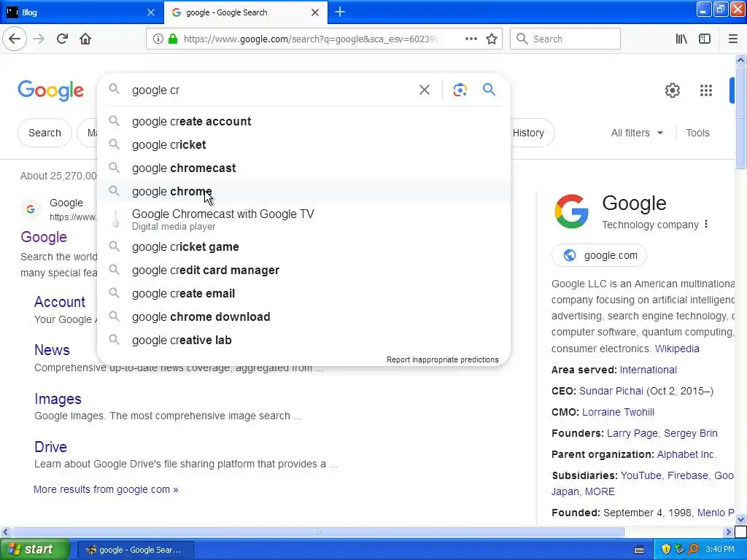Open the Google apps grid
The width and height of the screenshot is (747, 560).
click(706, 90)
